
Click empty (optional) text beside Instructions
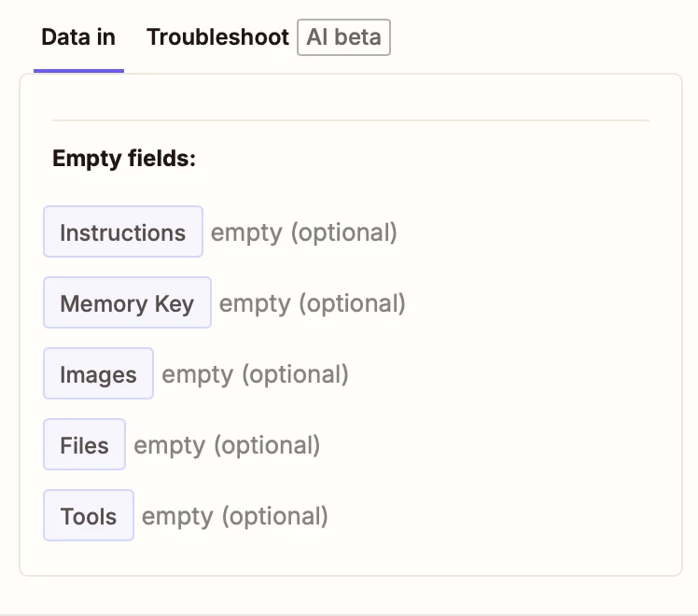pos(303,232)
